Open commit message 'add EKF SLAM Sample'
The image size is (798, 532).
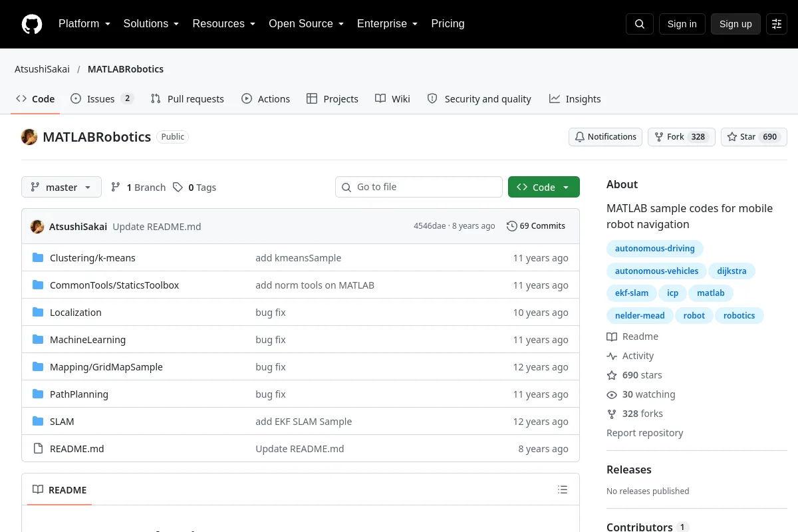coord(304,422)
